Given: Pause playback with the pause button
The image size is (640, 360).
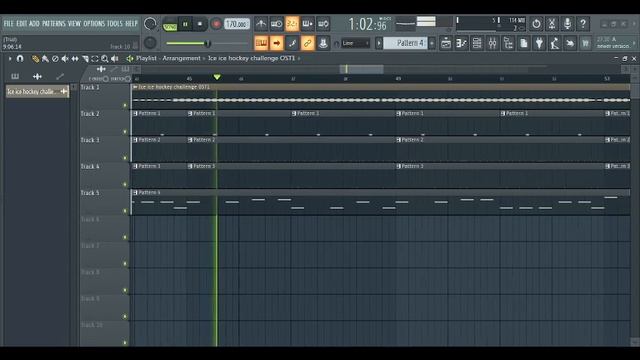Looking at the screenshot, I should pos(185,24).
